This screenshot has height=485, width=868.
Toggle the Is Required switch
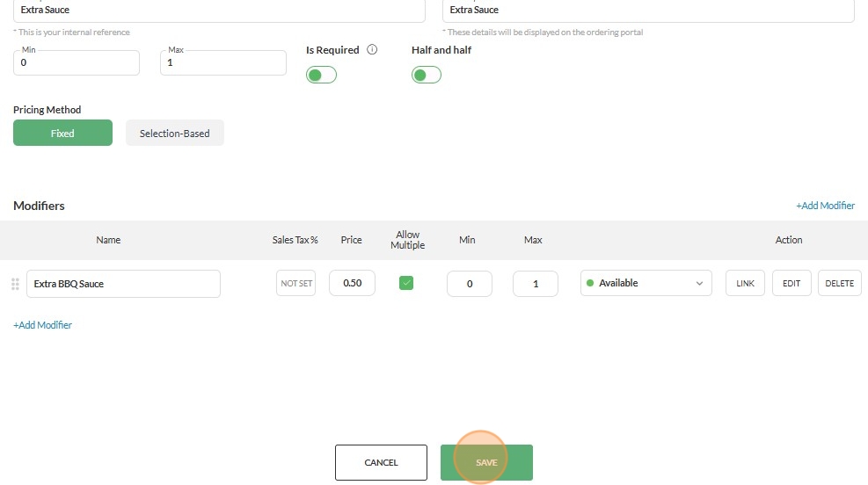(321, 75)
